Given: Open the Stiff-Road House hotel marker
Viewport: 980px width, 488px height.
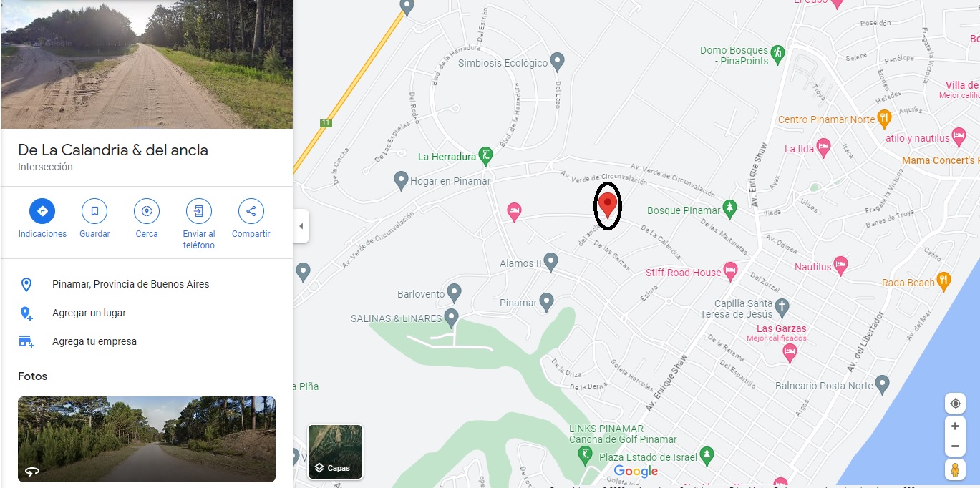Looking at the screenshot, I should [730, 271].
